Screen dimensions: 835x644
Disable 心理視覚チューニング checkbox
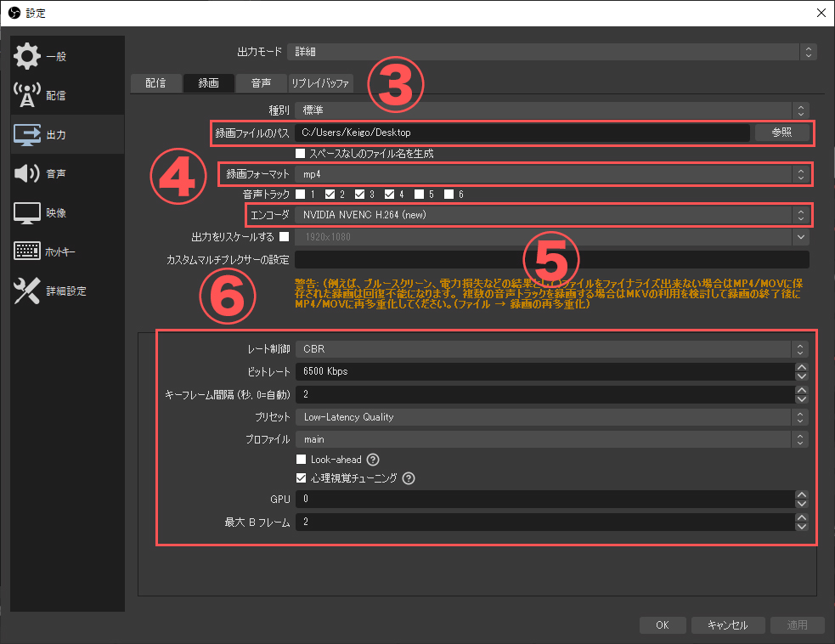pos(301,477)
